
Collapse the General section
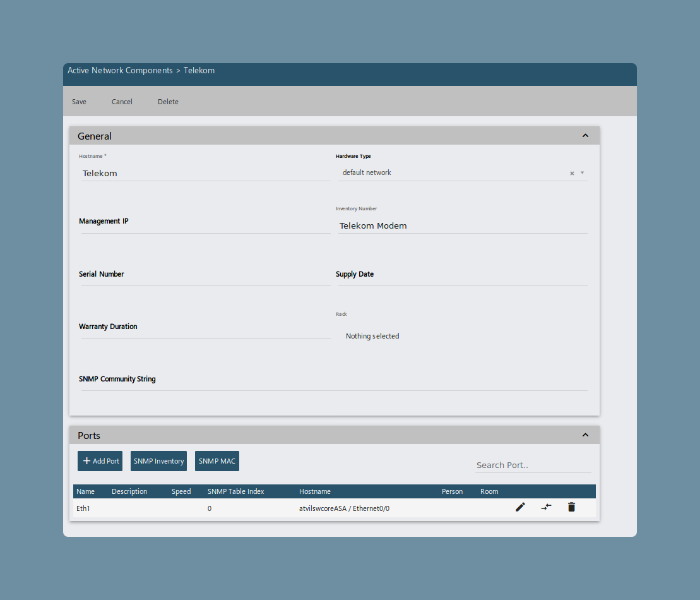click(585, 135)
